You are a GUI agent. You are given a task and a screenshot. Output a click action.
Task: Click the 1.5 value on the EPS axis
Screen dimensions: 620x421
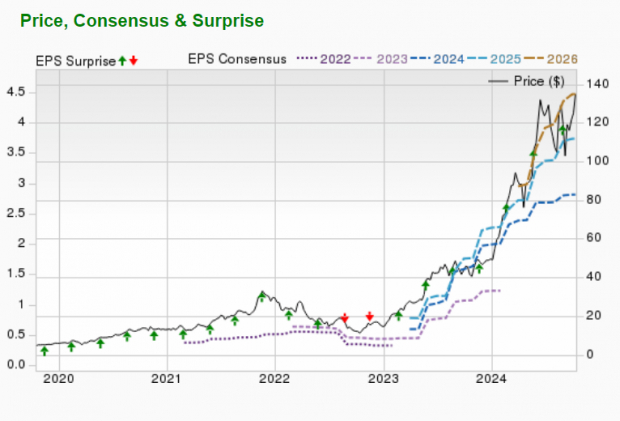16,274
